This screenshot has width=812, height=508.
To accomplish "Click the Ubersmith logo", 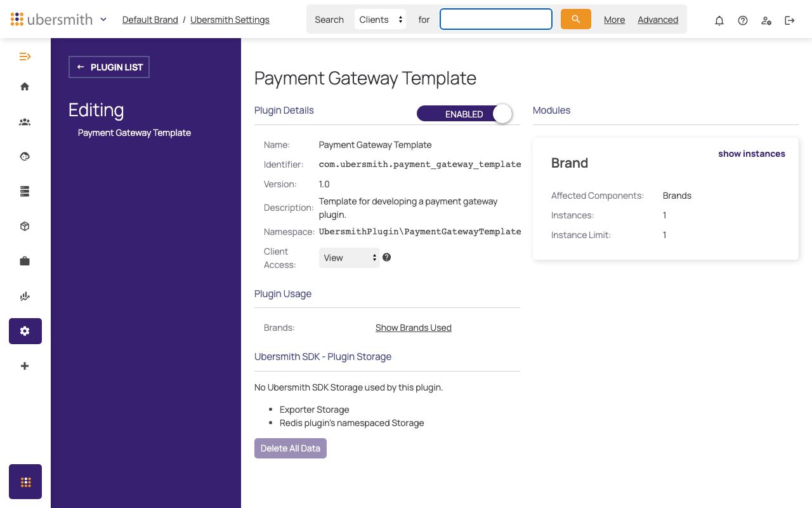I will tap(51, 19).
